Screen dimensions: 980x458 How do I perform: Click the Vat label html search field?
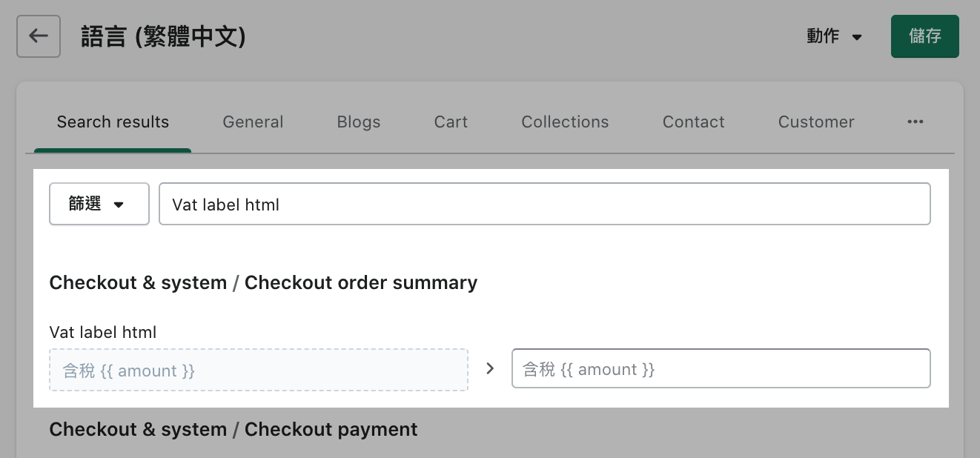[545, 203]
